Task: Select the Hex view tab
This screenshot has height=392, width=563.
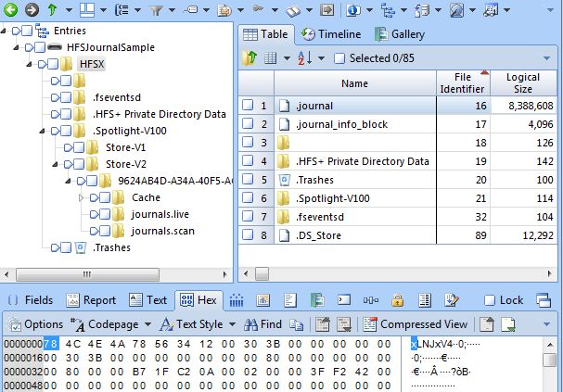Action: pos(198,300)
